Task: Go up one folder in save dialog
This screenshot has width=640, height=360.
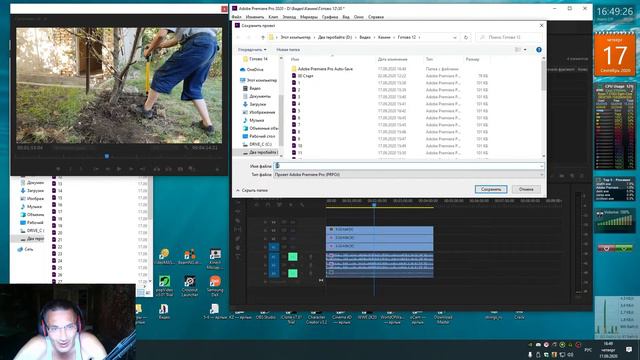Action: 262,37
